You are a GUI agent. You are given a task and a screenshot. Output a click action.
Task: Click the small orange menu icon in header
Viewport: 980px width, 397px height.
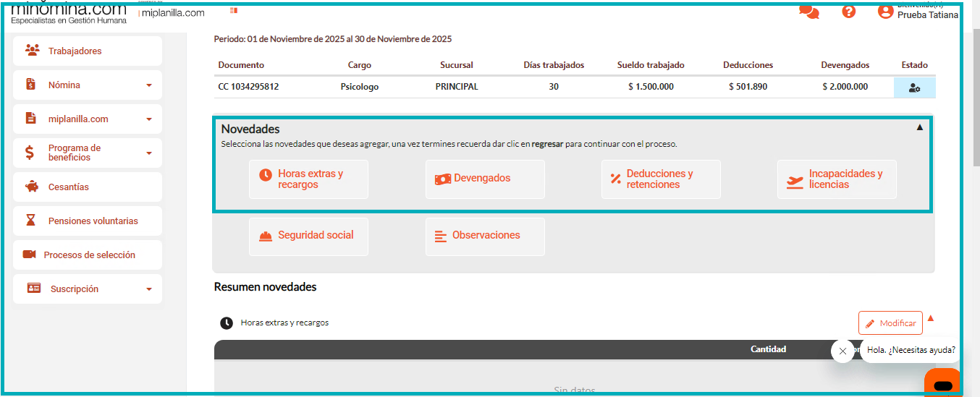click(233, 11)
